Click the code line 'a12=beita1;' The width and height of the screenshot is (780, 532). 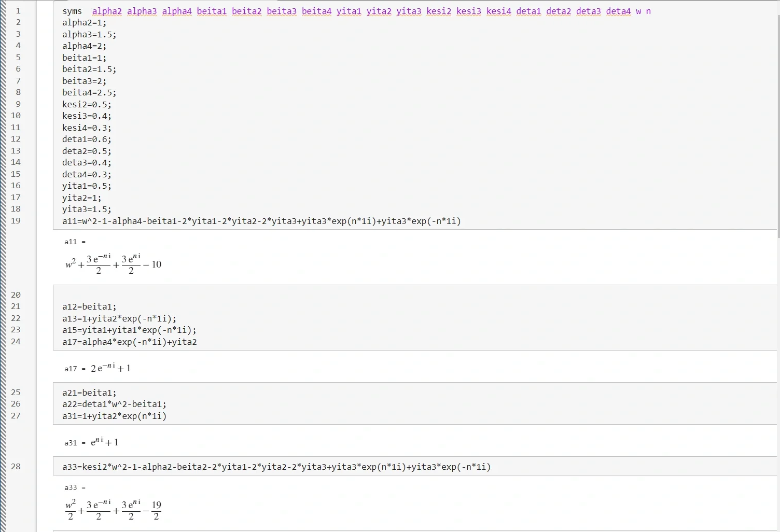(89, 307)
